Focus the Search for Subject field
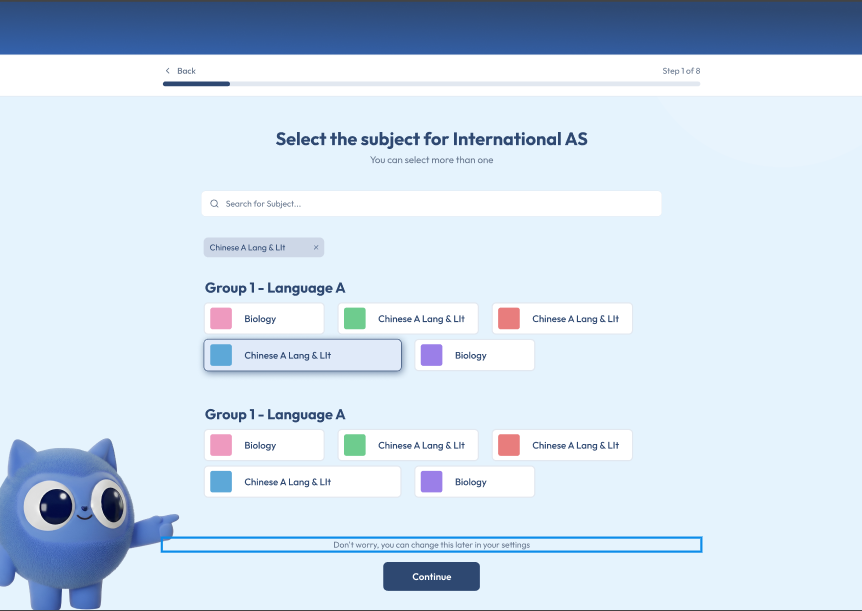The height and width of the screenshot is (611, 862). coord(440,204)
